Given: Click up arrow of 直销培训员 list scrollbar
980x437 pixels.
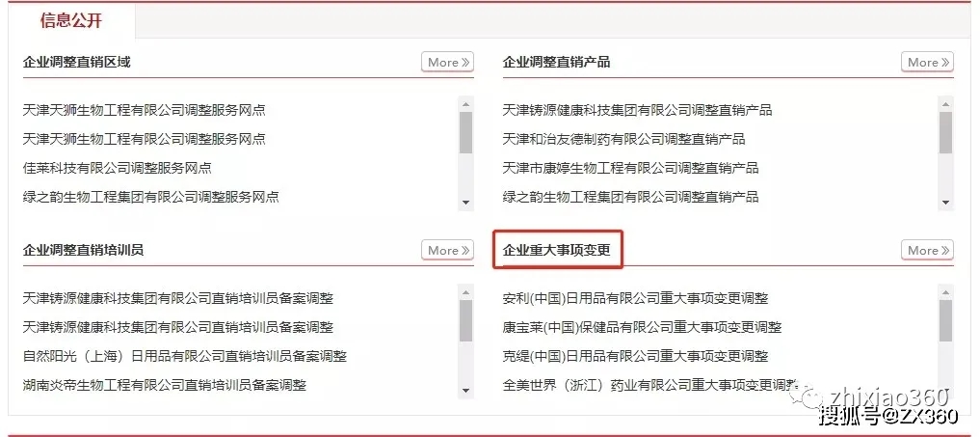Looking at the screenshot, I should pyautogui.click(x=465, y=291).
